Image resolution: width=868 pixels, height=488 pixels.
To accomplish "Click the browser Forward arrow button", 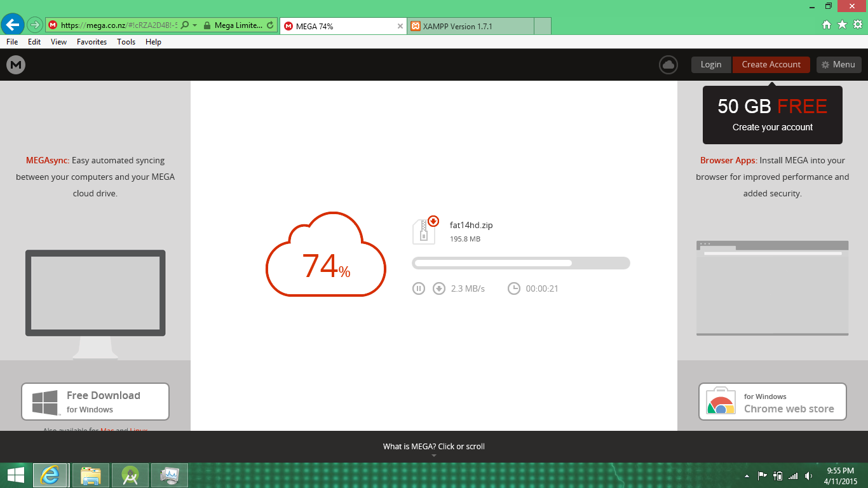I will 34,25.
